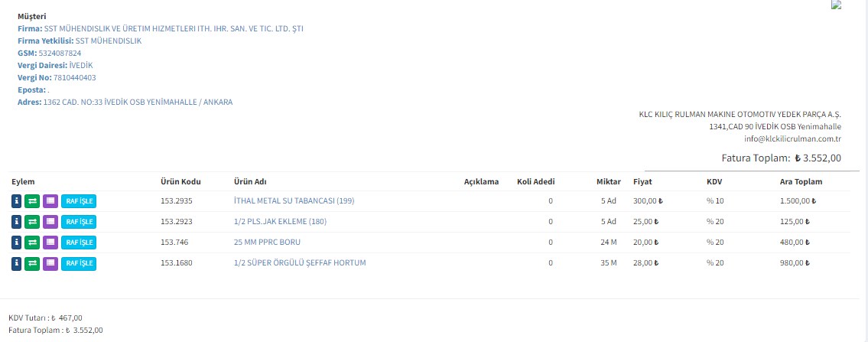
Task: Show info for 25 MM PPRC BORU
Action: (17, 243)
